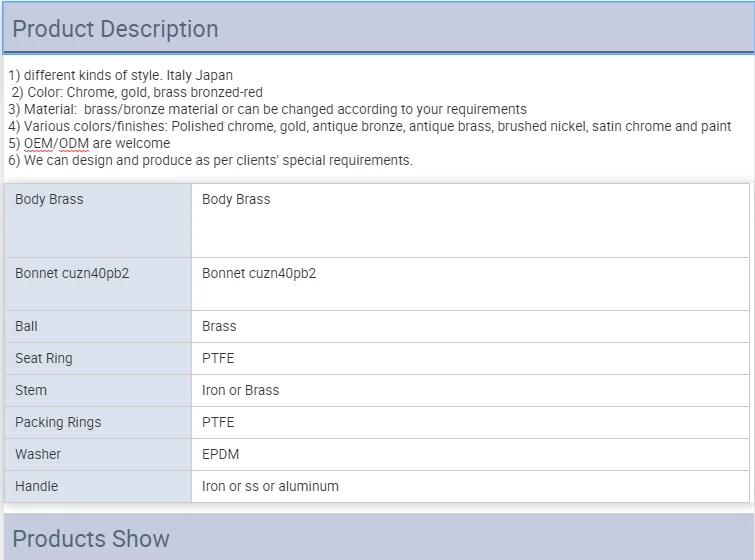
Task: Click the Brass value in Ball row
Action: (219, 326)
